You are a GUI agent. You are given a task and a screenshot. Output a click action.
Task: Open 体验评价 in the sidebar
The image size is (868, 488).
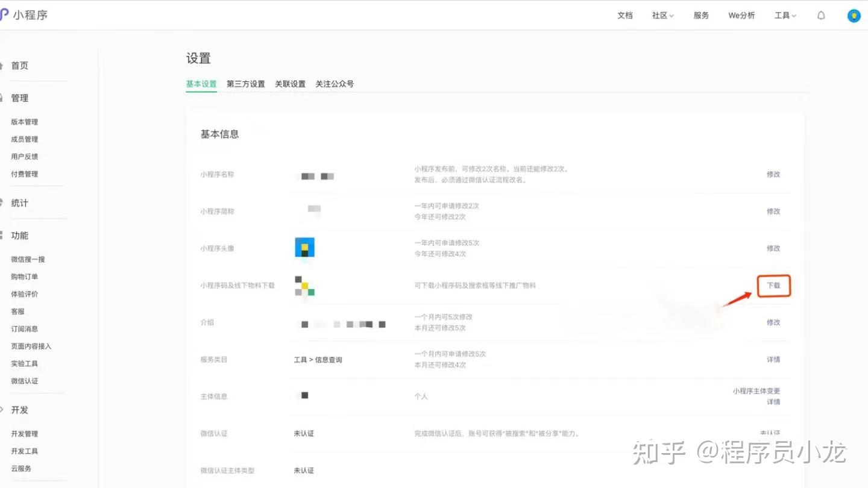click(x=24, y=294)
